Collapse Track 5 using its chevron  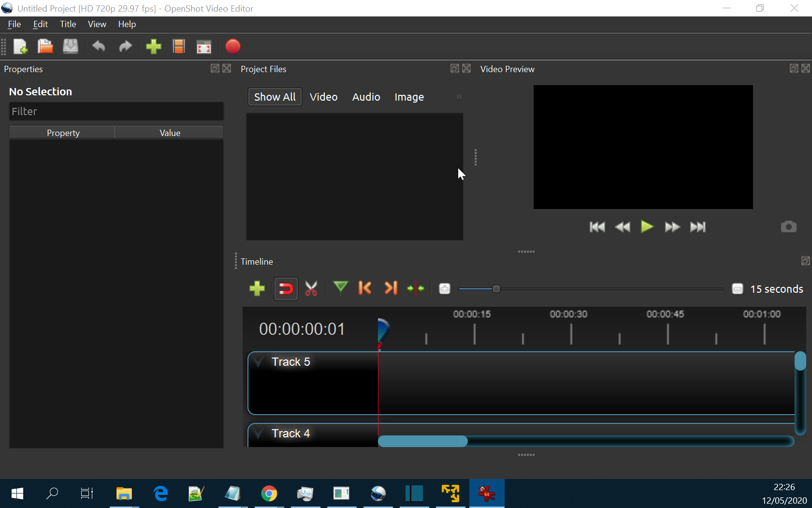coord(258,361)
